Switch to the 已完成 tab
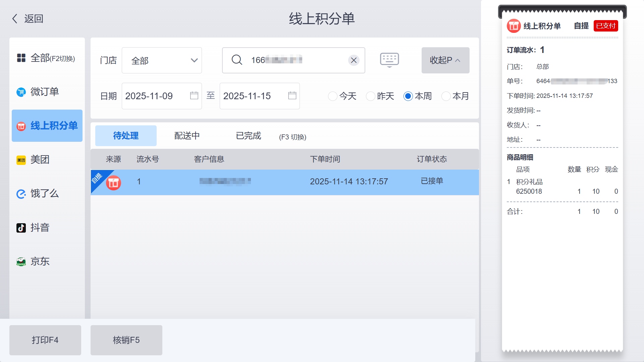 coord(248,136)
